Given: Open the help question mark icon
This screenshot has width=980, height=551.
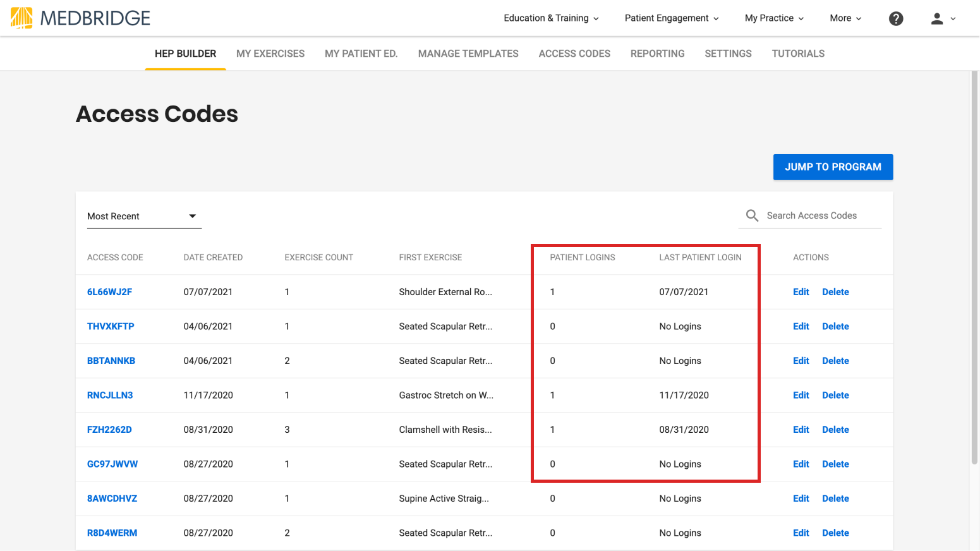Looking at the screenshot, I should (896, 18).
